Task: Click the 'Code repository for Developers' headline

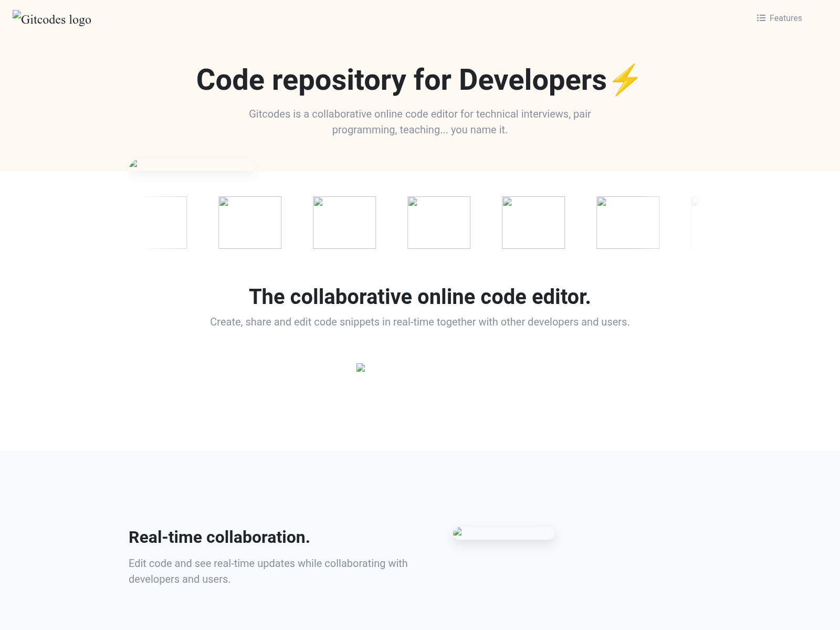Action: 401,80
